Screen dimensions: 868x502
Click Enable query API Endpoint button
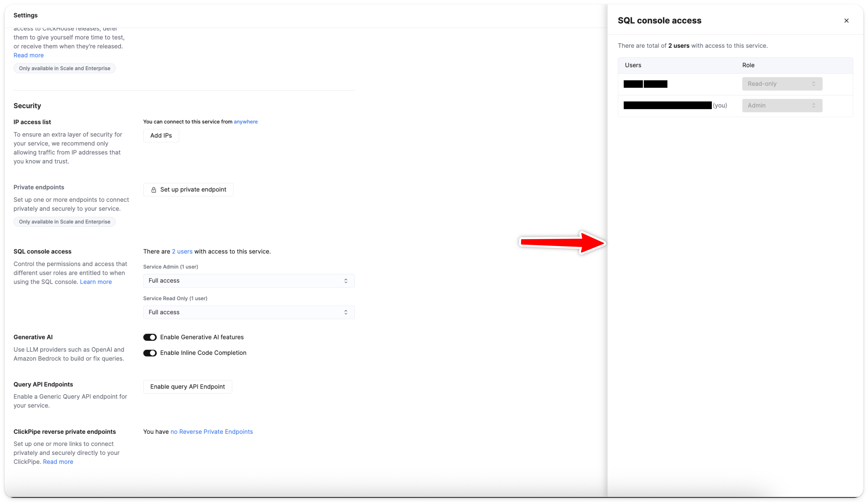click(x=187, y=387)
